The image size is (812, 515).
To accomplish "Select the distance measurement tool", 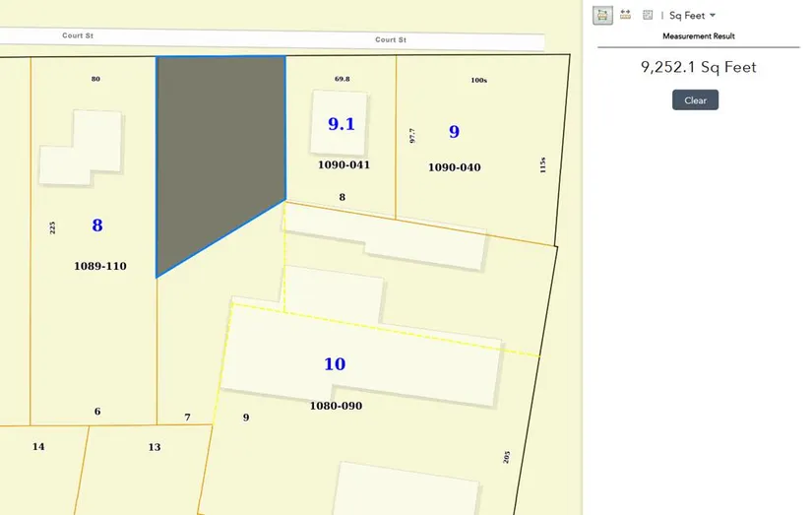I will (625, 15).
